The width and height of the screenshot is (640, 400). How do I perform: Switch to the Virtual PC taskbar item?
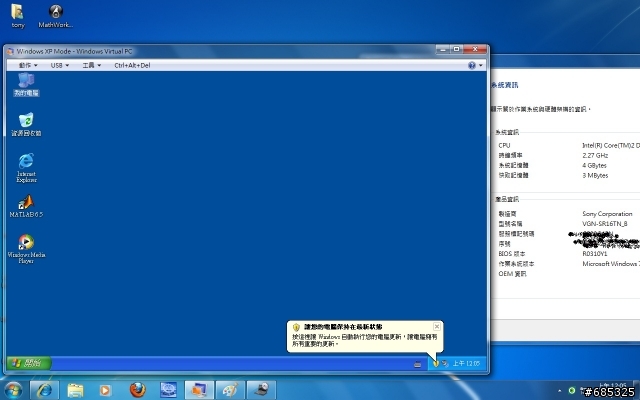(x=199, y=390)
